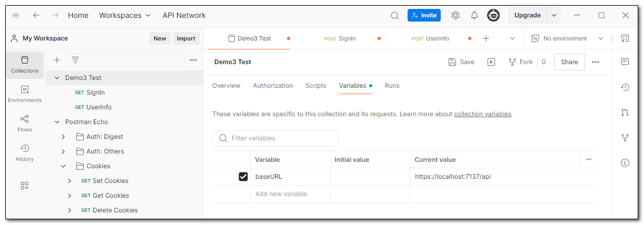Go to Home
The image size is (644, 225).
click(78, 15)
